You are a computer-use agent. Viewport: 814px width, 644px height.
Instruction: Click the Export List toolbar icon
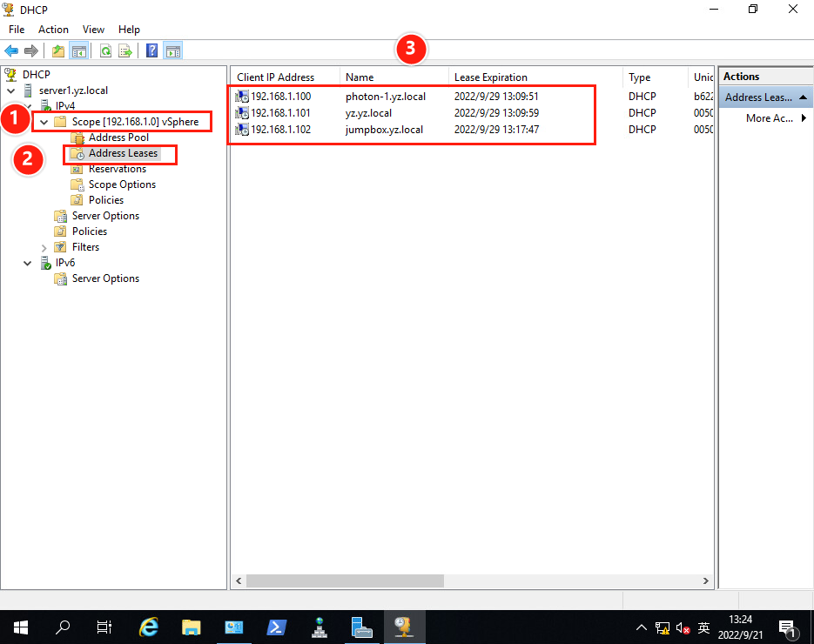(x=125, y=51)
